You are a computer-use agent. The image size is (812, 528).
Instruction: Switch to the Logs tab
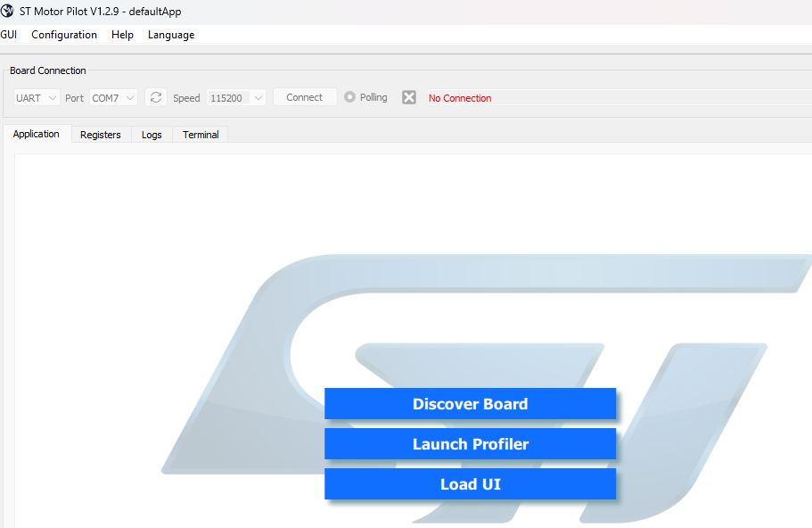point(152,135)
